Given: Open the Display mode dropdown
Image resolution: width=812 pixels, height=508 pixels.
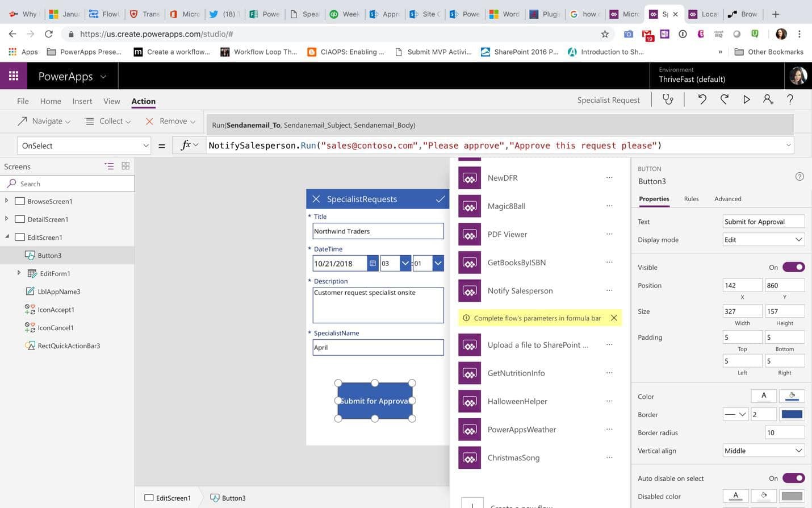Looking at the screenshot, I should (763, 239).
